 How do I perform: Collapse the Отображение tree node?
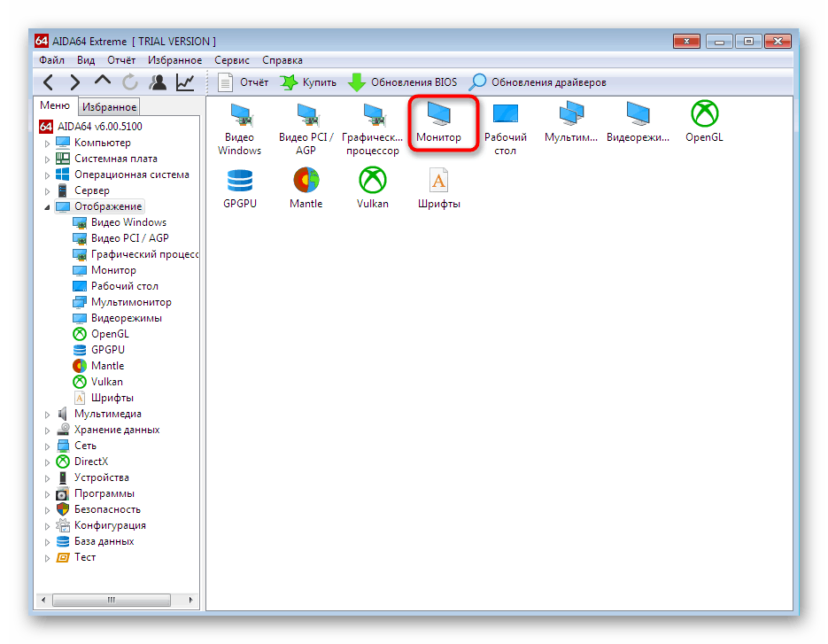coord(47,207)
